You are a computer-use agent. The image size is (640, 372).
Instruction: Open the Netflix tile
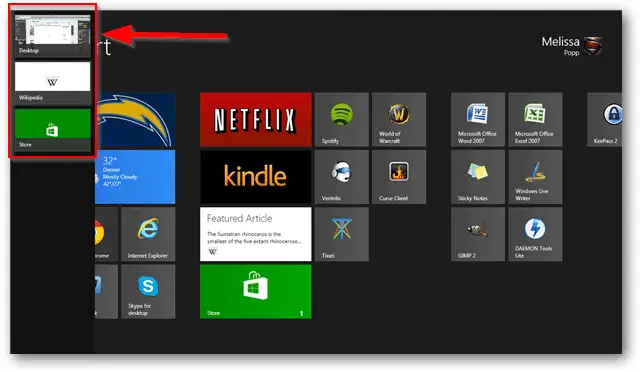256,120
